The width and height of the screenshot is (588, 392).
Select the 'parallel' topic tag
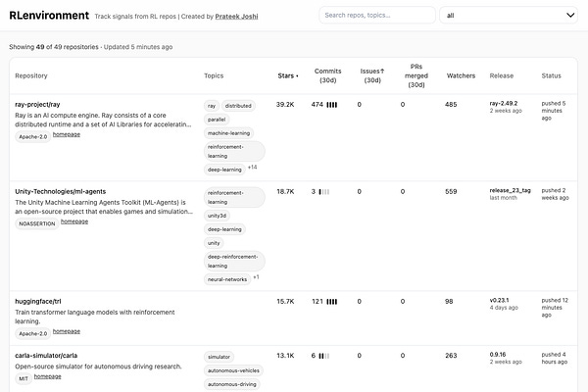coord(217,120)
